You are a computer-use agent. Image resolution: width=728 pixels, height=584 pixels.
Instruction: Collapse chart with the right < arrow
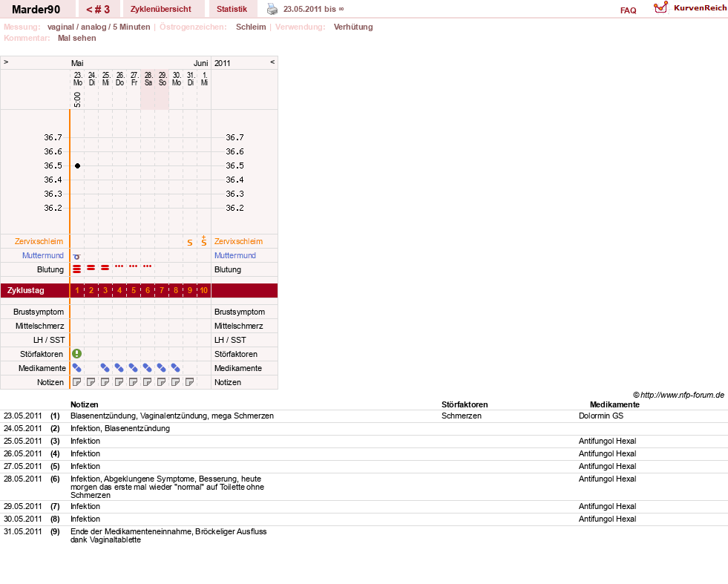click(x=272, y=62)
